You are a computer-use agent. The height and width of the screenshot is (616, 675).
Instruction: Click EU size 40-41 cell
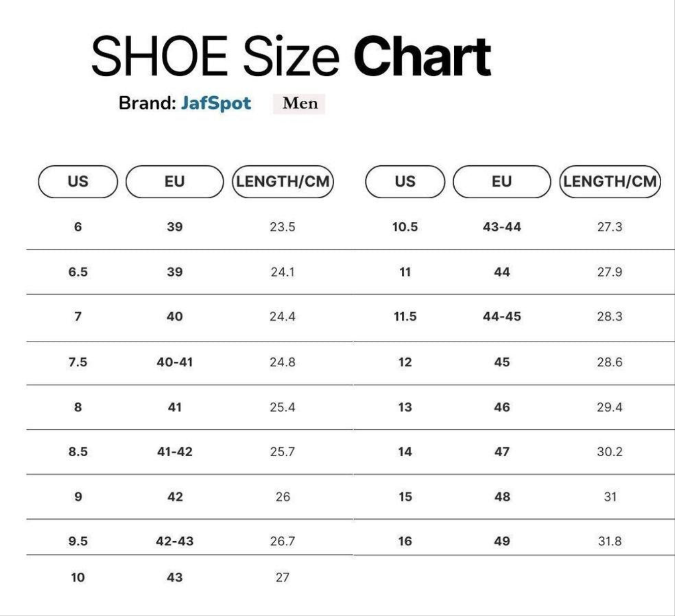tap(174, 362)
